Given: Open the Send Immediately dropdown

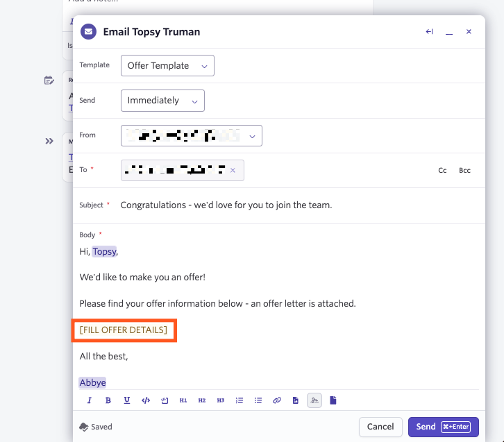Looking at the screenshot, I should coord(162,101).
